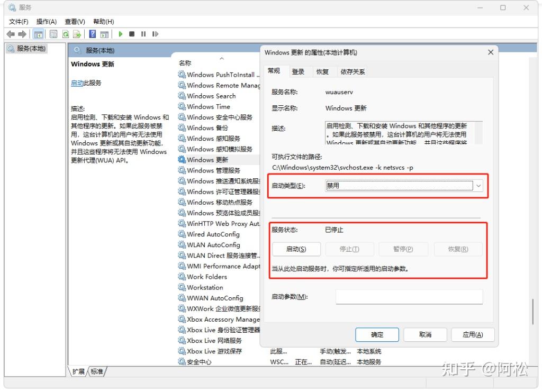Click the 名称 column header to sort
This screenshot has width=542, height=392.
pos(185,63)
